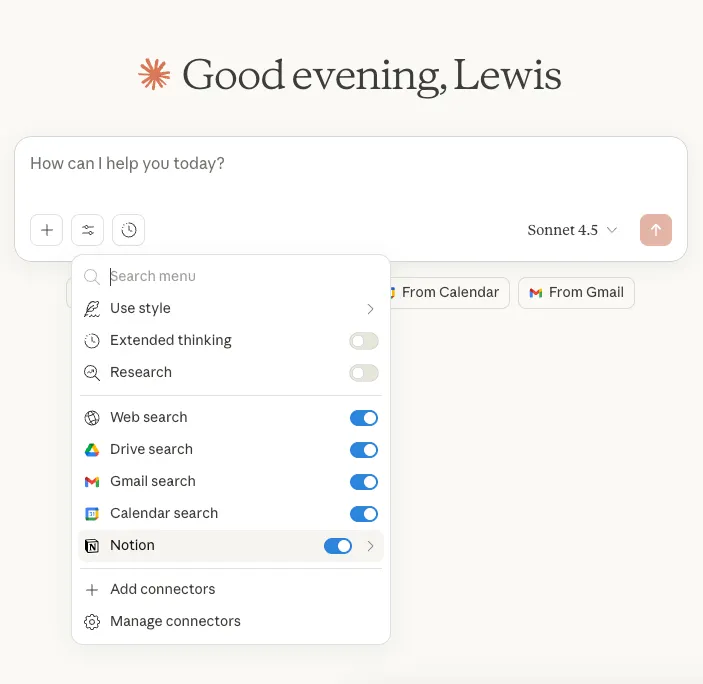Choose Add connectors
The image size is (703, 684).
[x=231, y=590]
